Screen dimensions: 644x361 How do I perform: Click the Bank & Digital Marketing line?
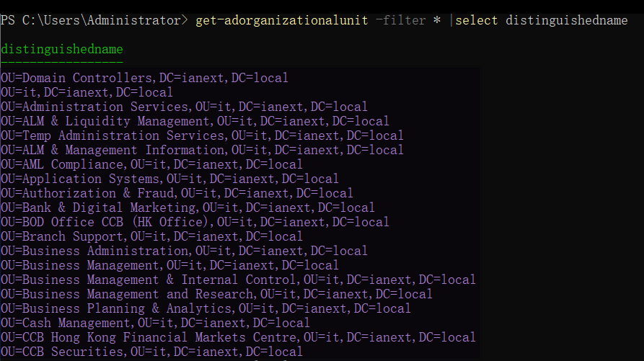click(188, 208)
